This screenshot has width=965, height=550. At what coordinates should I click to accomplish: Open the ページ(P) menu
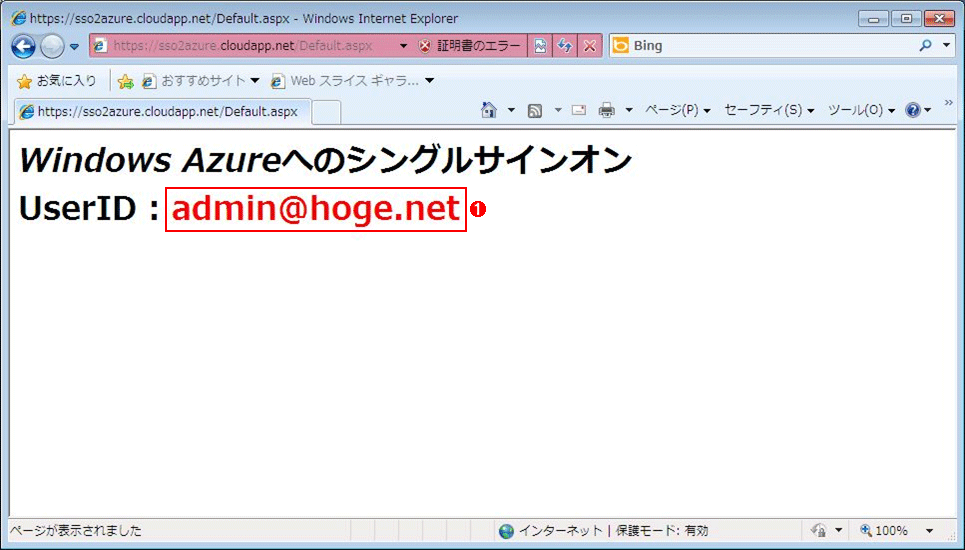point(678,110)
